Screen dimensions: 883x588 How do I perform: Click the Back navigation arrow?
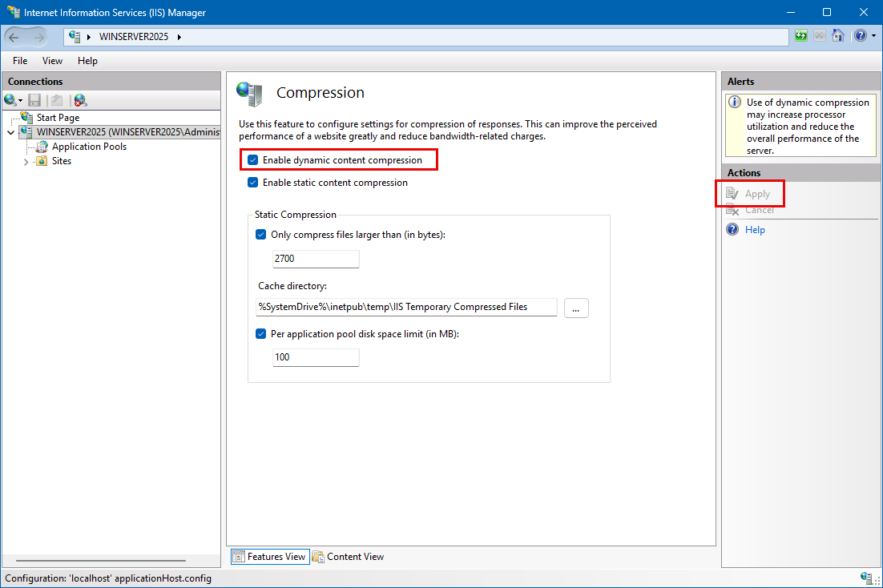[x=14, y=37]
